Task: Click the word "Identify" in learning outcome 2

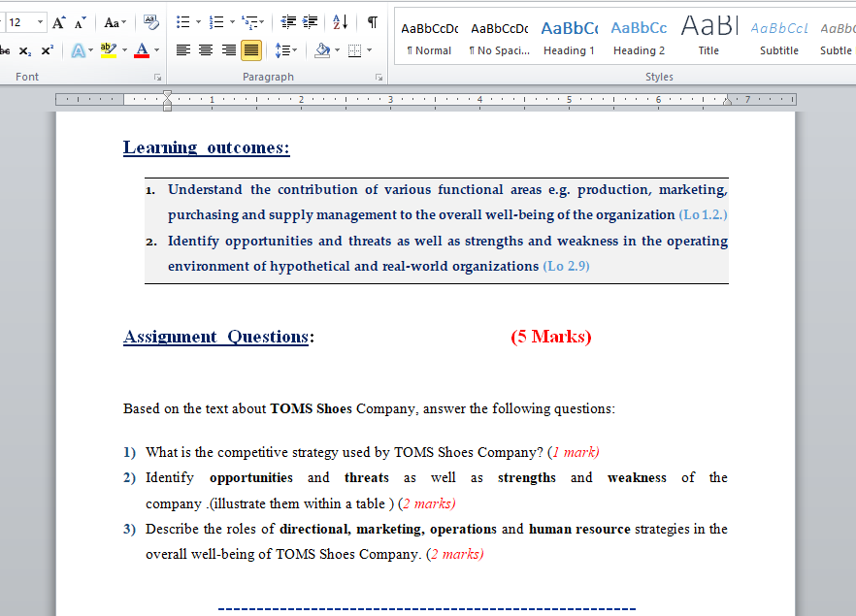Action: tap(193, 242)
